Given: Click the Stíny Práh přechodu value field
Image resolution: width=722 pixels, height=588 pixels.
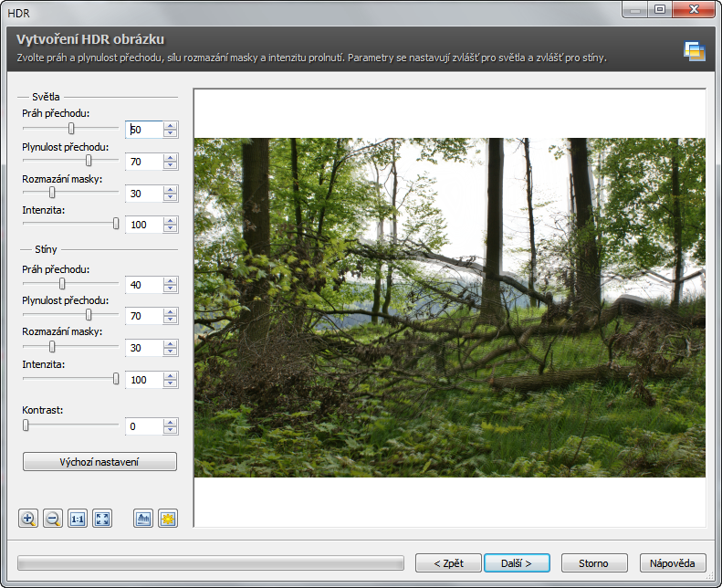Looking at the screenshot, I should coord(143,285).
